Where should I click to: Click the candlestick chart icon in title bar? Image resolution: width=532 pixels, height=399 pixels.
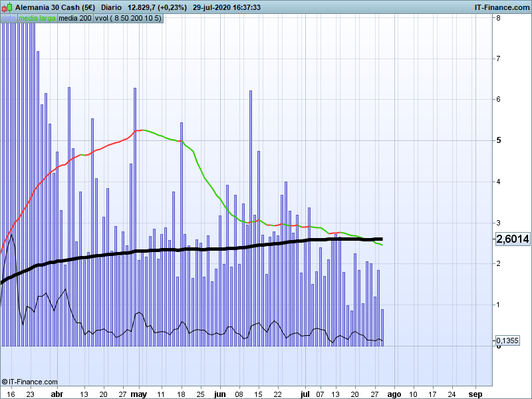pos(7,7)
